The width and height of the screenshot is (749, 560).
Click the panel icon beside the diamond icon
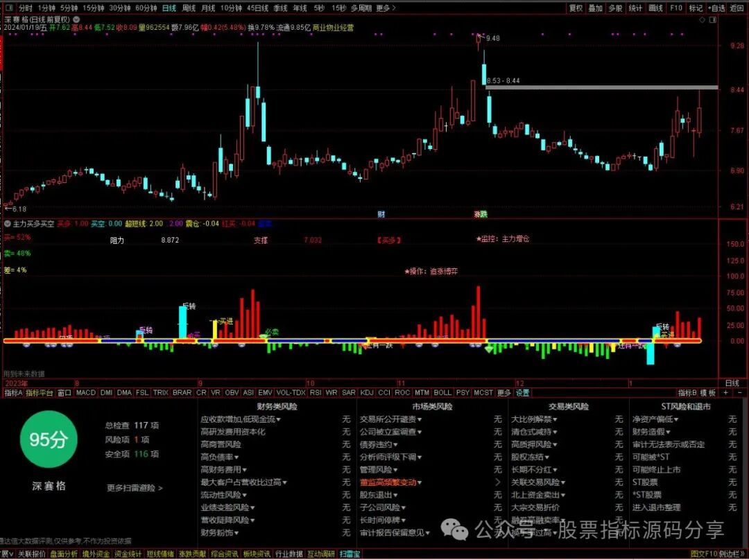coord(713,20)
